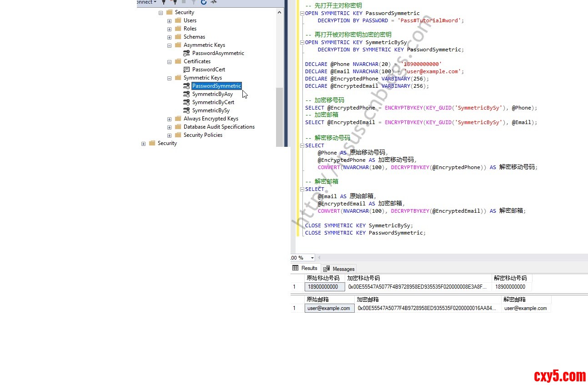Click the SymmetricBySy key icon
Screen dimensions: 588x385
coord(186,110)
